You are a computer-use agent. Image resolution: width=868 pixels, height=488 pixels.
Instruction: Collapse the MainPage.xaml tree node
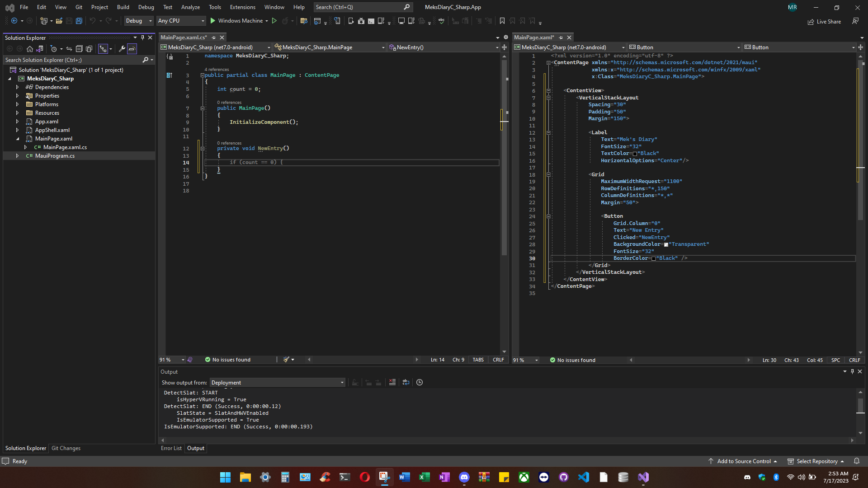pyautogui.click(x=17, y=139)
